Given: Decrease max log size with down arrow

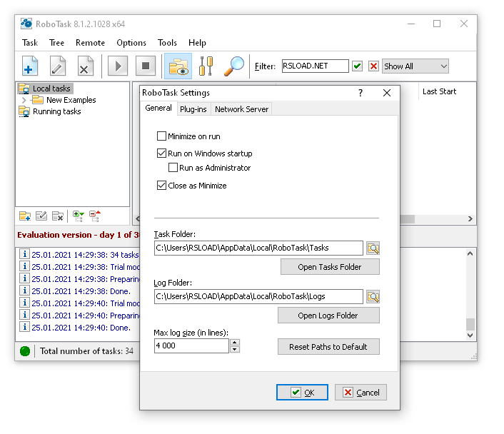Looking at the screenshot, I should coord(235,350).
